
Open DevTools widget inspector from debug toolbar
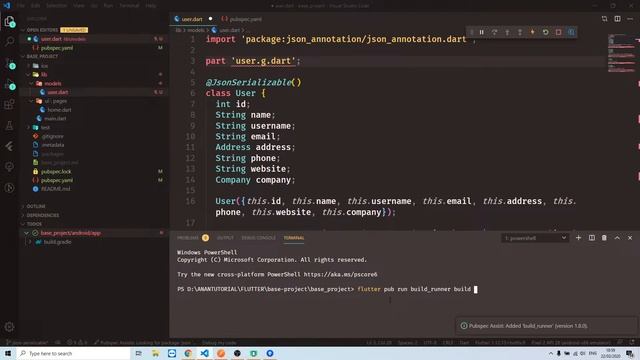pyautogui.click(x=571, y=32)
